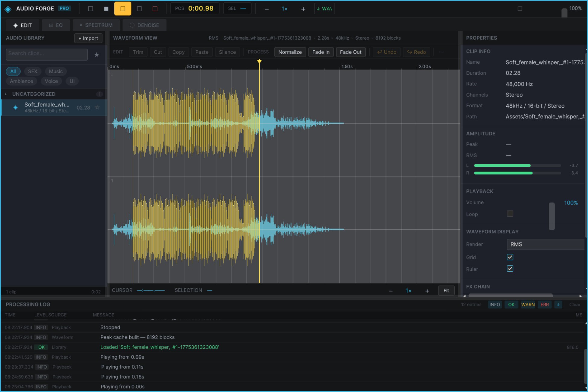Viewport: 588px width, 392px height.
Task: Click the POS 0:00.98 position display
Action: 195,8
